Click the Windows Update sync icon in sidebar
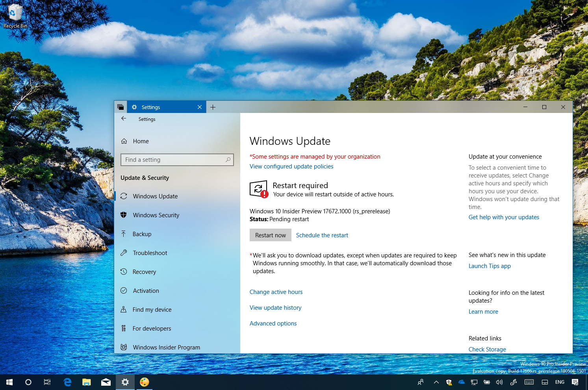 point(124,196)
